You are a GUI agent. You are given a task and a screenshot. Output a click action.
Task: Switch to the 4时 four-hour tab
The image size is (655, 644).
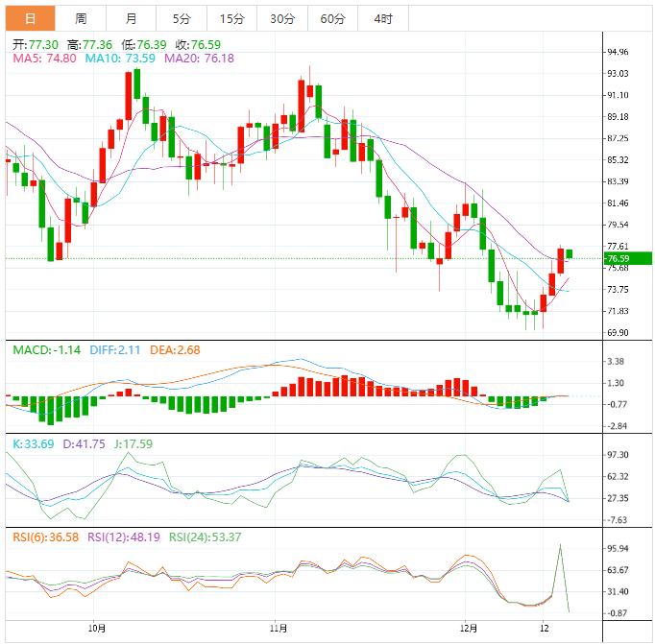382,19
